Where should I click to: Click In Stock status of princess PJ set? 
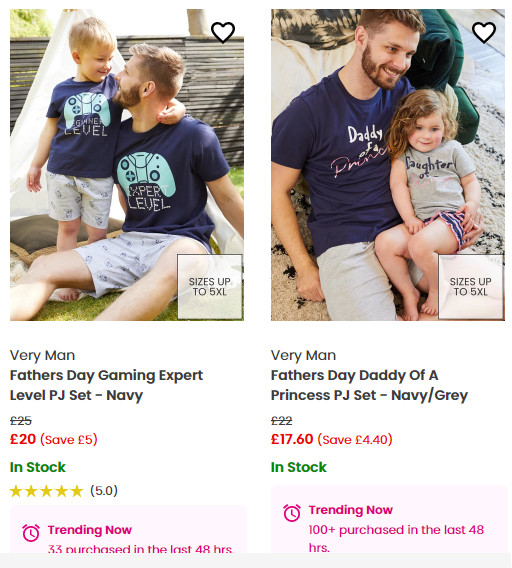pyautogui.click(x=299, y=467)
